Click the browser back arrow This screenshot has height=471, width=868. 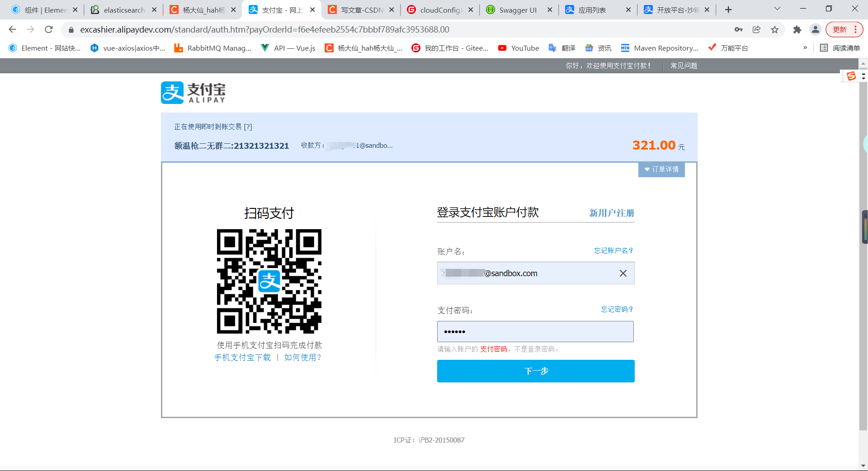coord(12,29)
